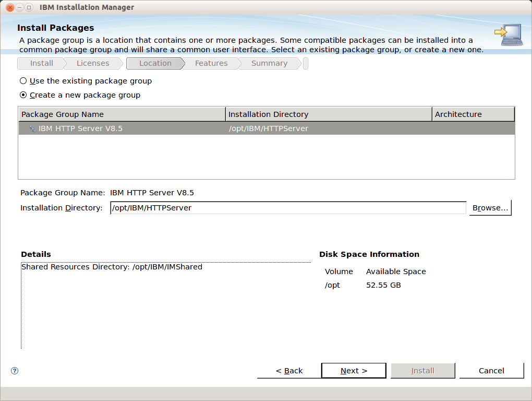
Task: Click the Shared Resources Directory details text
Action: [x=112, y=267]
